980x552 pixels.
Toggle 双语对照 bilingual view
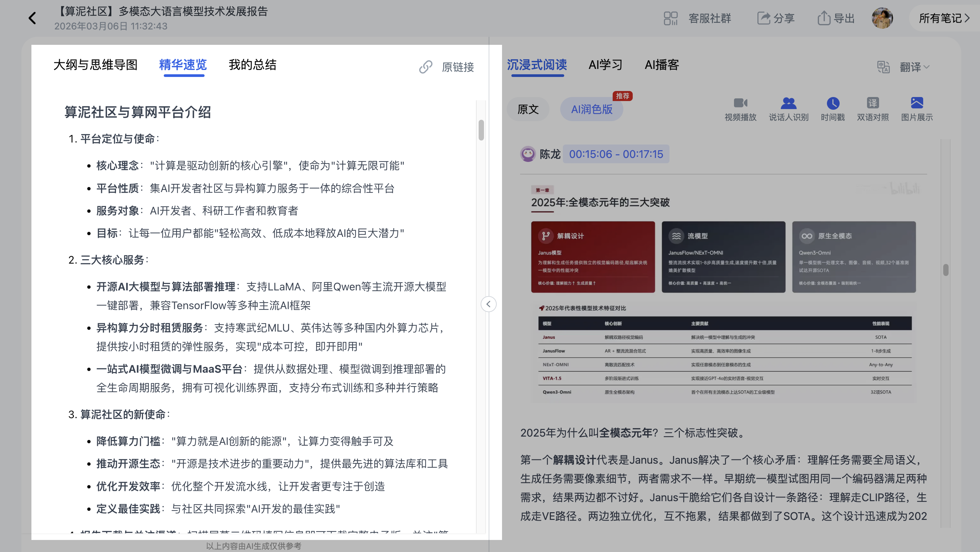tap(873, 109)
